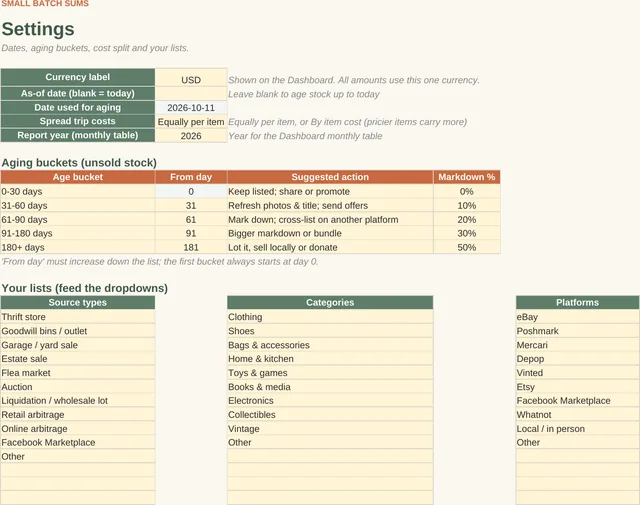The image size is (640, 505).
Task: Select the Retail arbitrage row
Action: [x=78, y=414]
